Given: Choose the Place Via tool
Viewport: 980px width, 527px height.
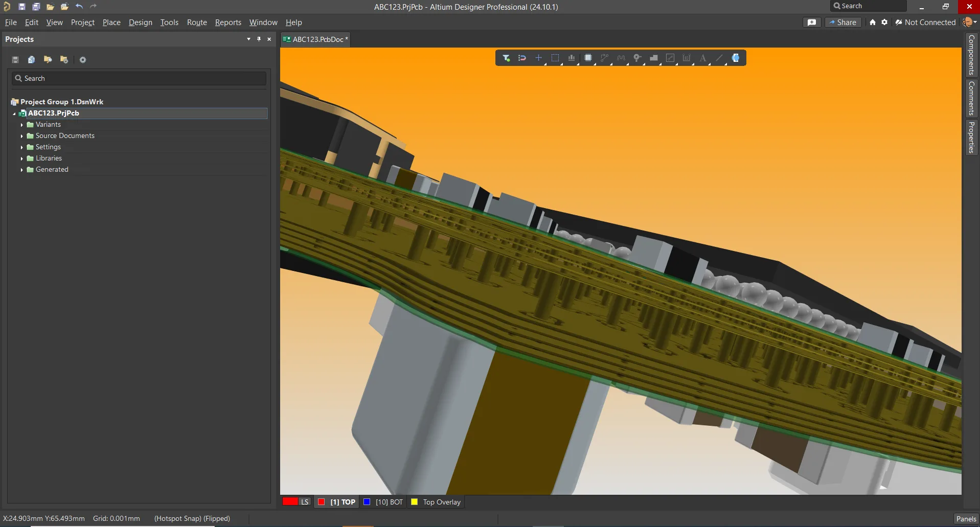Looking at the screenshot, I should pos(637,58).
